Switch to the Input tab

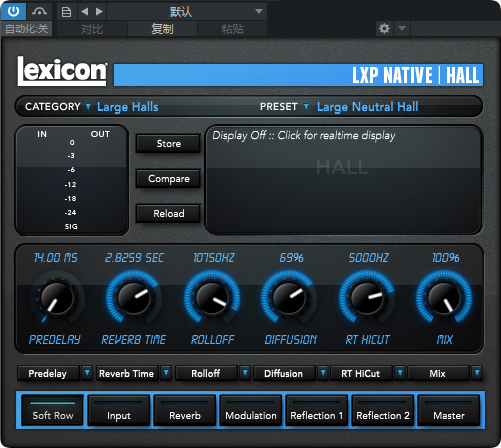[x=119, y=411]
